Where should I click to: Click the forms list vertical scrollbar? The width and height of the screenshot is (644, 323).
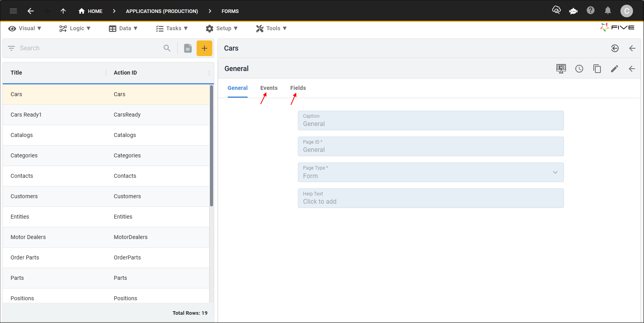point(212,146)
